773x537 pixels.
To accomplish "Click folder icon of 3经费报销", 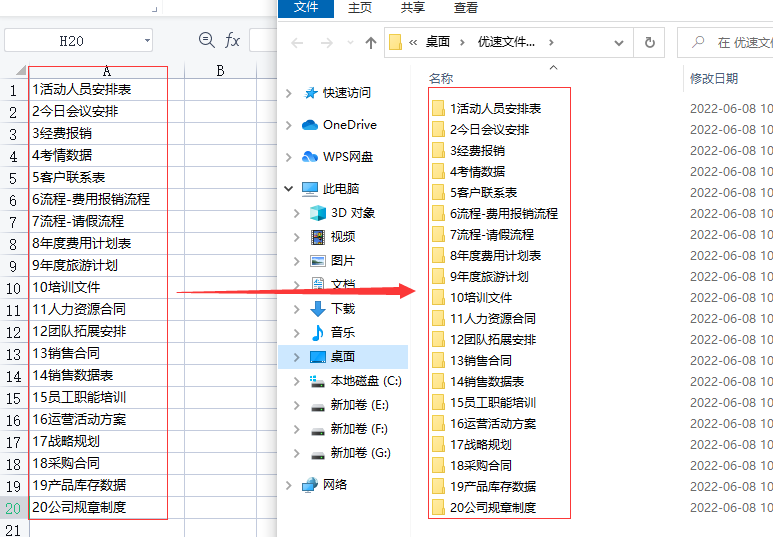I will click(x=438, y=150).
